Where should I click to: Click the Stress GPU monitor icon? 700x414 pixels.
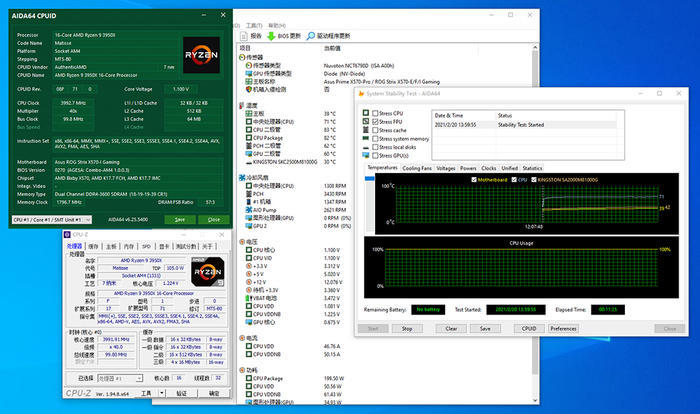366,155
